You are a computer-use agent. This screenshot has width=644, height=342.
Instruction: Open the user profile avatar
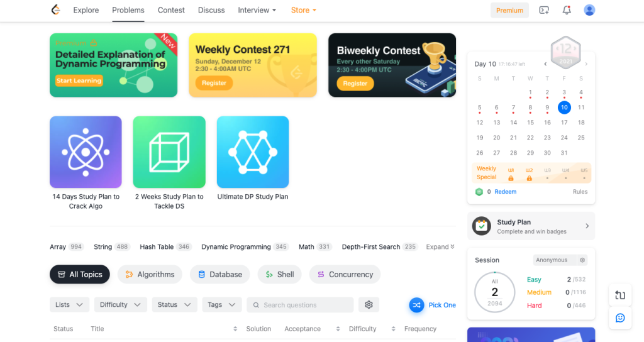[589, 10]
